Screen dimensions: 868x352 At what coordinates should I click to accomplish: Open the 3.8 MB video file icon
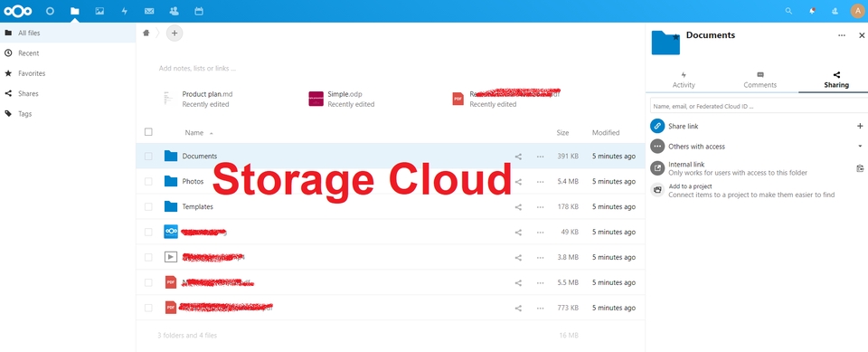coord(171,257)
